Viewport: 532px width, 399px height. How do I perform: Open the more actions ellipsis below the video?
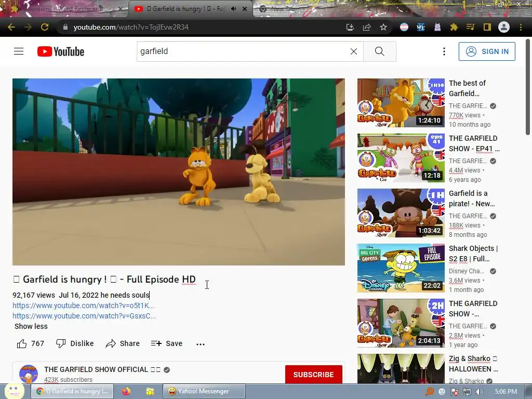[201, 344]
